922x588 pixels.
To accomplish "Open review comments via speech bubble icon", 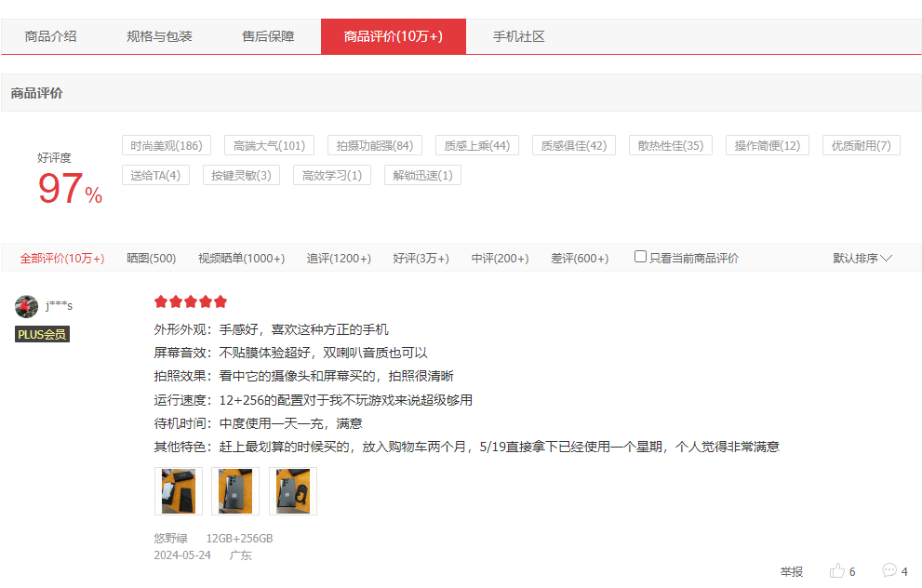I will coord(889,570).
